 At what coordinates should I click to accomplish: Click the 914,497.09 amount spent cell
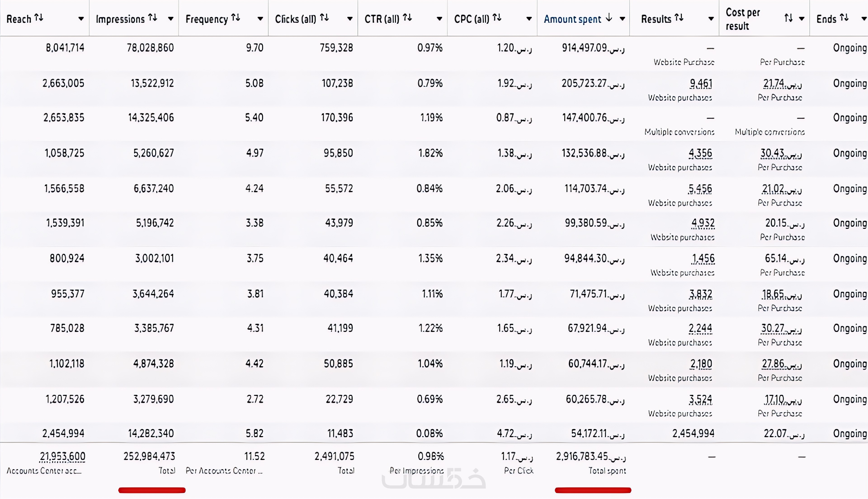[593, 48]
